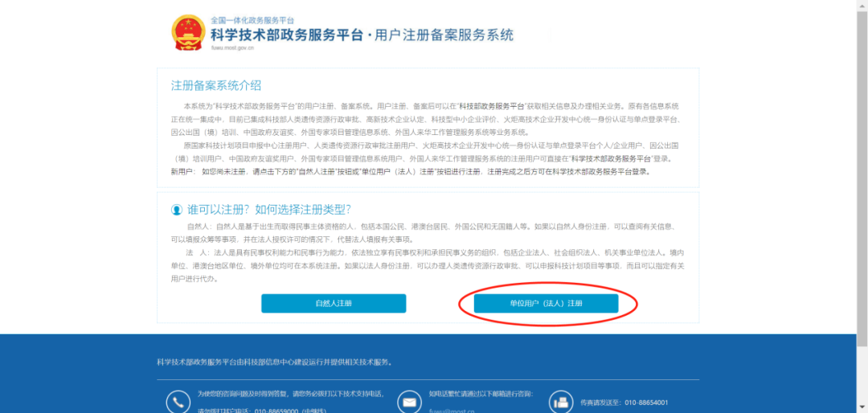The width and height of the screenshot is (868, 413).
Task: Click the envelope email icon in footer
Action: pos(408,401)
